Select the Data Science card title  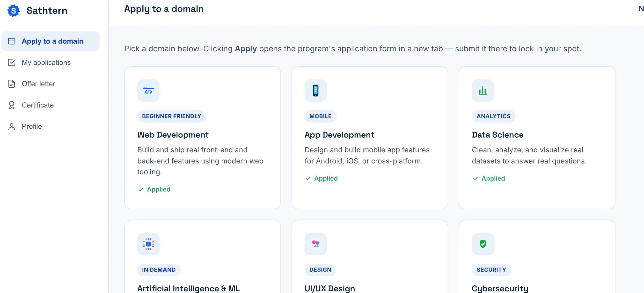498,135
